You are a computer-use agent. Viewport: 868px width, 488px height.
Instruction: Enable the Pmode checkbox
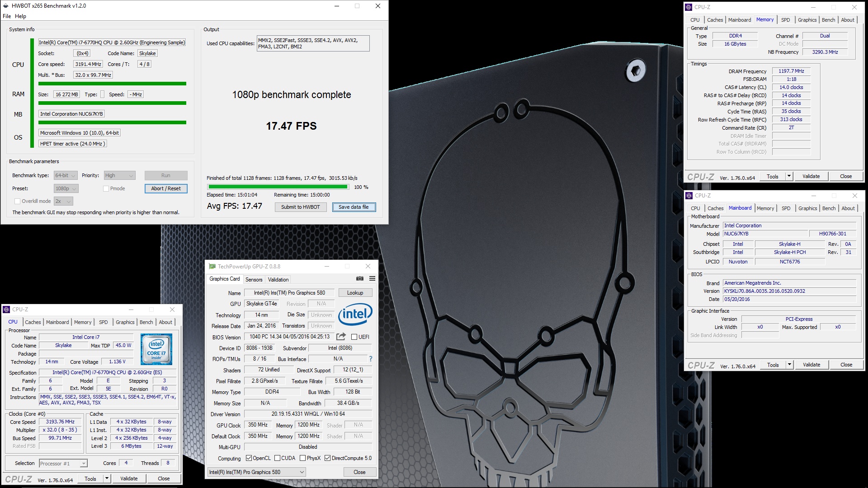[x=106, y=188]
